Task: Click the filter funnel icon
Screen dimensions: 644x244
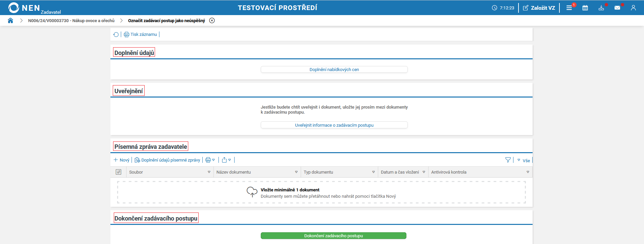Action: [x=508, y=160]
